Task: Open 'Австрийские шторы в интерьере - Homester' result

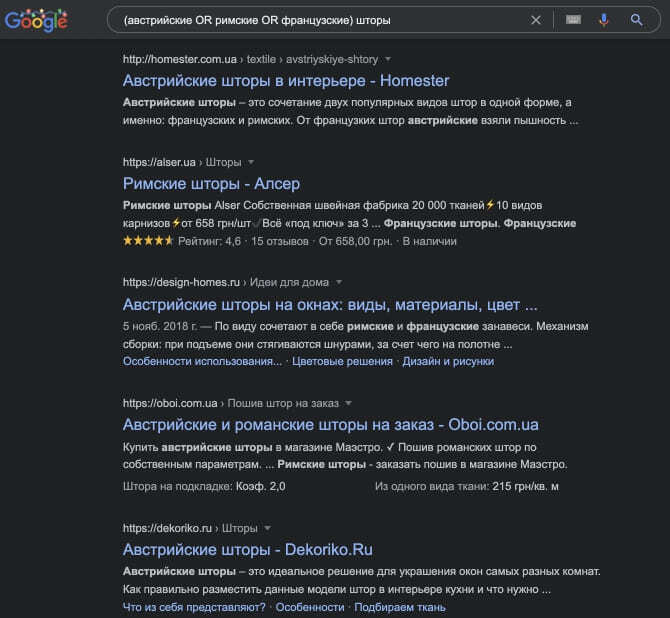Action: 286,81
